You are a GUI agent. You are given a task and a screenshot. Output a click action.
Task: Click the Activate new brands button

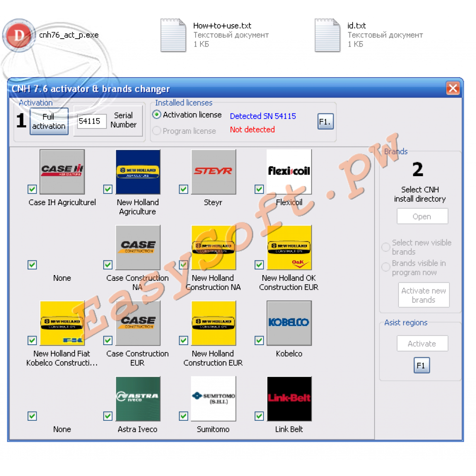coord(424,295)
